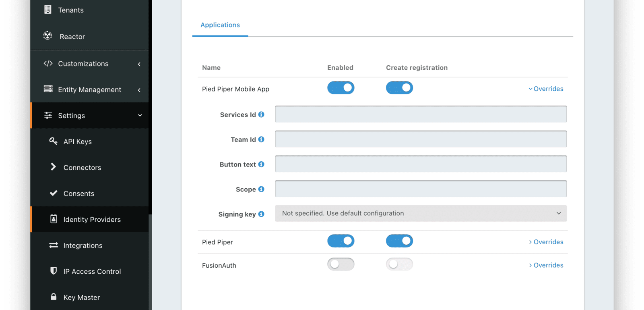Screen dimensions: 644x310
Task: Click the Reactor icon in sidebar
Action: pos(47,36)
